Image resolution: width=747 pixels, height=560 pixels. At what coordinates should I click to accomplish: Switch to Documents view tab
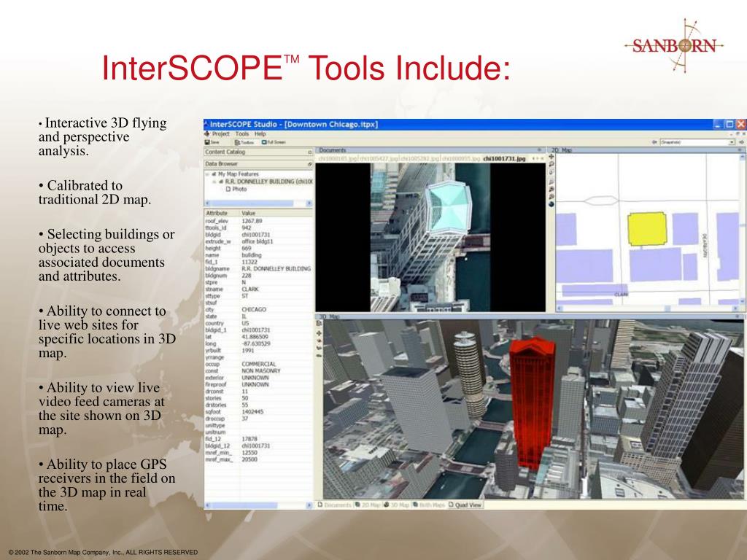click(x=334, y=505)
